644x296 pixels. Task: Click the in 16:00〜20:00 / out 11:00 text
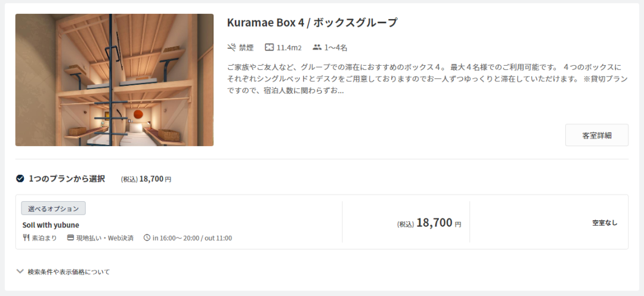[192, 238]
